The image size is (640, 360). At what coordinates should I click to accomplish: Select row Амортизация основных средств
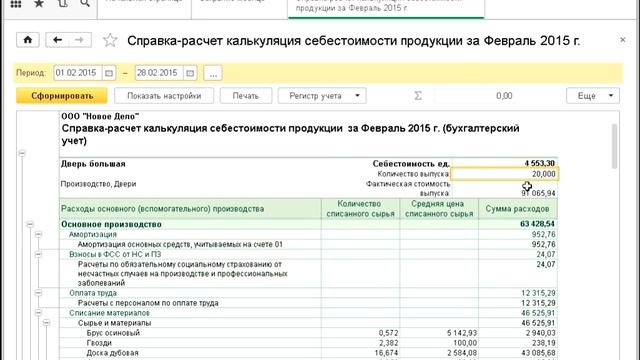[308, 244]
